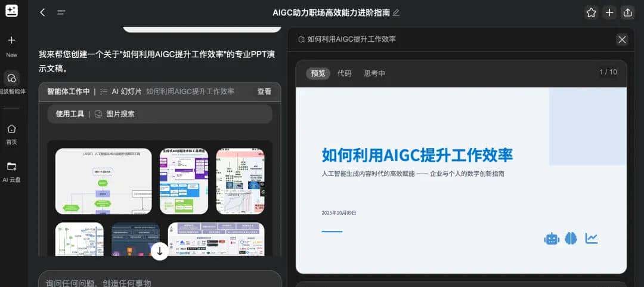Viewport: 644px width, 287px height.
Task: Click the line chart icon on slide
Action: click(x=592, y=239)
